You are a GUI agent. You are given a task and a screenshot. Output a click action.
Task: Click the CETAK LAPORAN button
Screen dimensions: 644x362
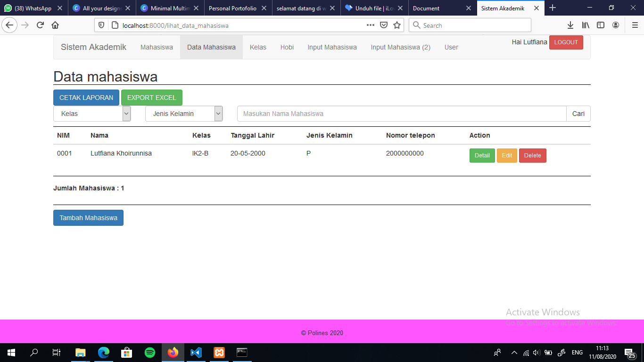point(86,98)
